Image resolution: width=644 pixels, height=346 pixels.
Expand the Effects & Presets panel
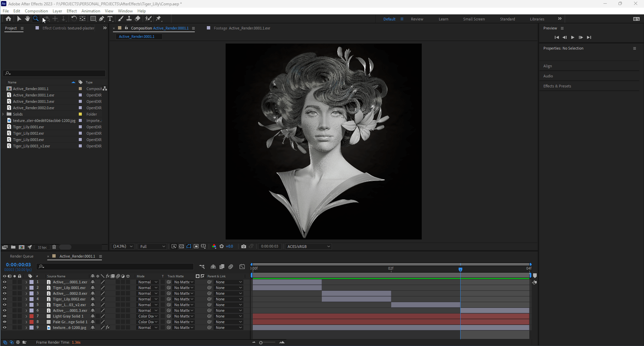tap(557, 86)
